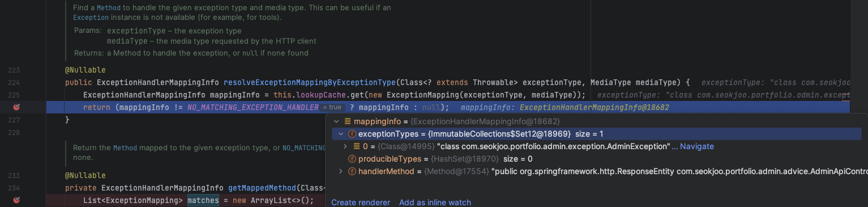
Task: Click the field icon beside handlerMethod
Action: tap(352, 171)
